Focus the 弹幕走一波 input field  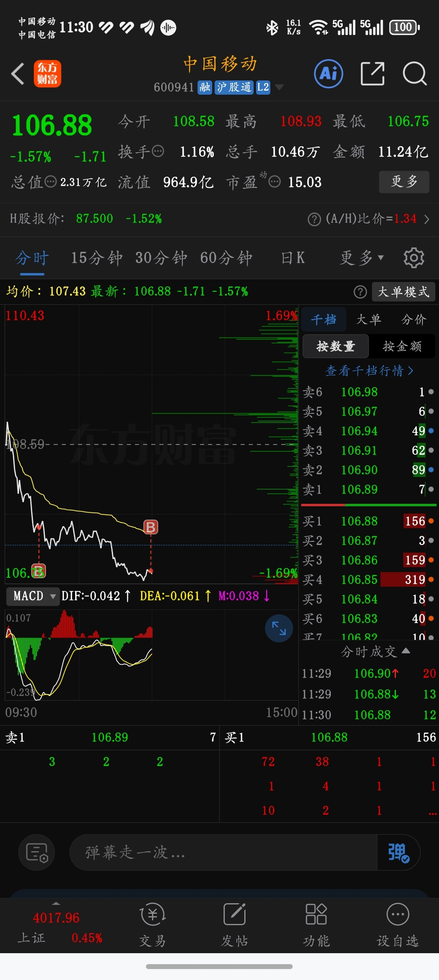(224, 852)
